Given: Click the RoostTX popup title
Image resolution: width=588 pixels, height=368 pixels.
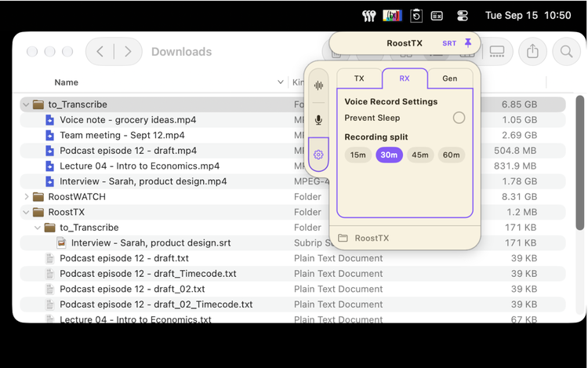Looking at the screenshot, I should [x=405, y=43].
